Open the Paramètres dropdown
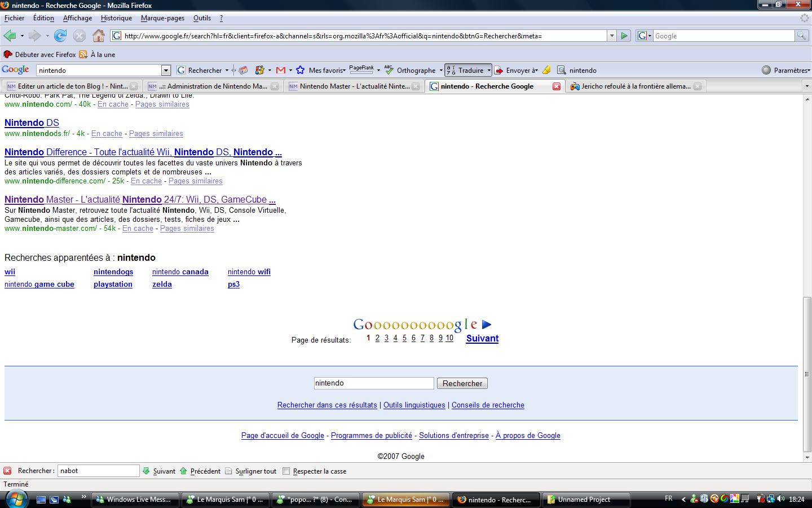812x508 pixels. click(785, 71)
